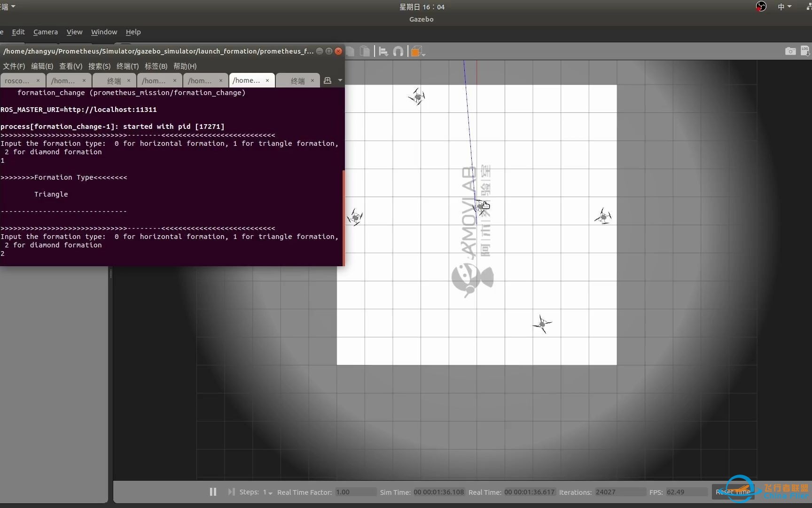Image resolution: width=812 pixels, height=508 pixels.
Task: Click the Real Time value field
Action: [530, 492]
